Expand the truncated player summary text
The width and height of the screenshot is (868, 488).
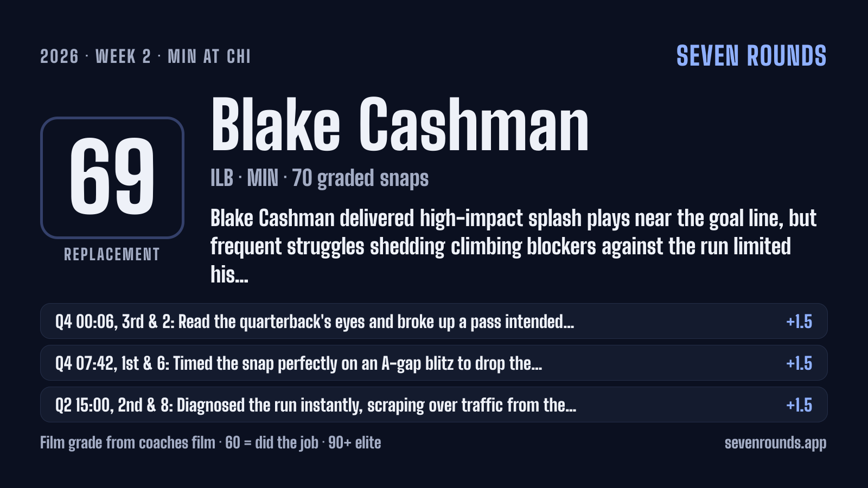513,246
